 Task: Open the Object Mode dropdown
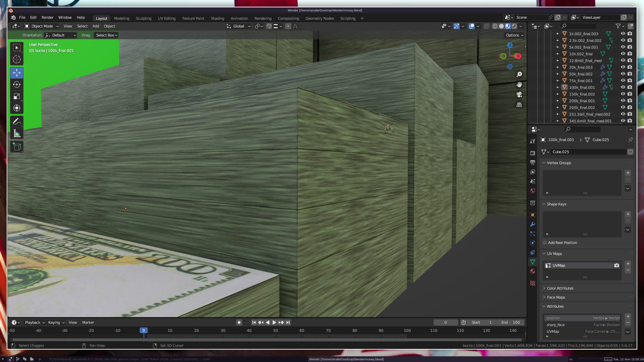coord(42,26)
